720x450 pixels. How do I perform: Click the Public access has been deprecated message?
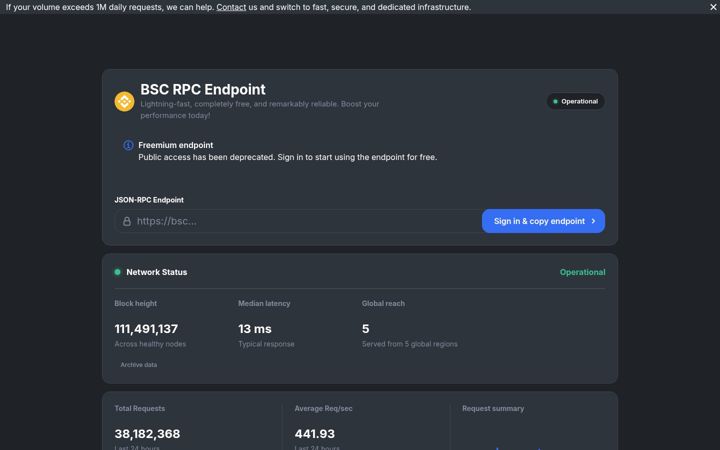pyautogui.click(x=287, y=157)
